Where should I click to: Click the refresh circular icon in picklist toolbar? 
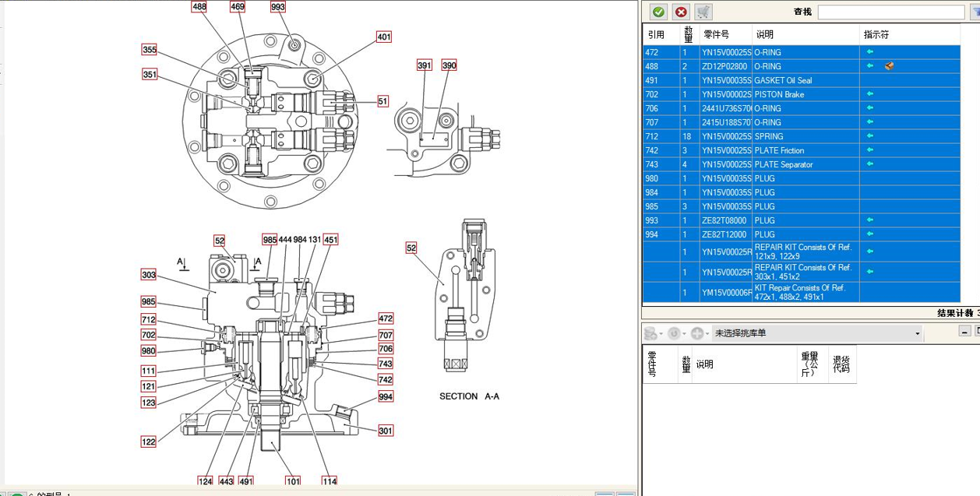(675, 333)
